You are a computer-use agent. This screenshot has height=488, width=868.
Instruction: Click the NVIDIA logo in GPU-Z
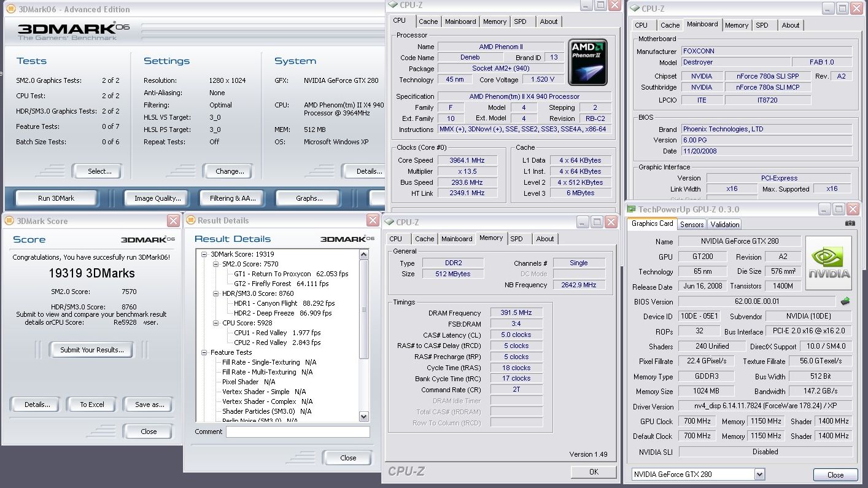[x=829, y=263]
